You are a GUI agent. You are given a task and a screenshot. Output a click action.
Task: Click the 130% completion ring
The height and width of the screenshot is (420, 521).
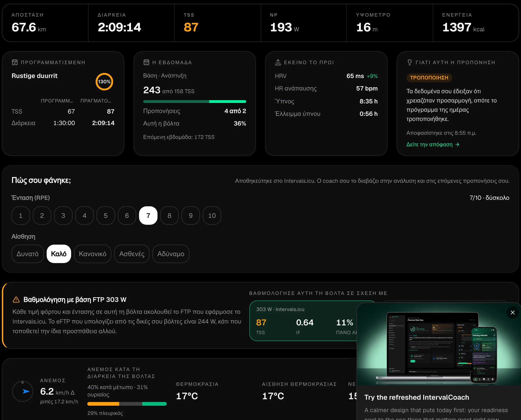tap(104, 81)
